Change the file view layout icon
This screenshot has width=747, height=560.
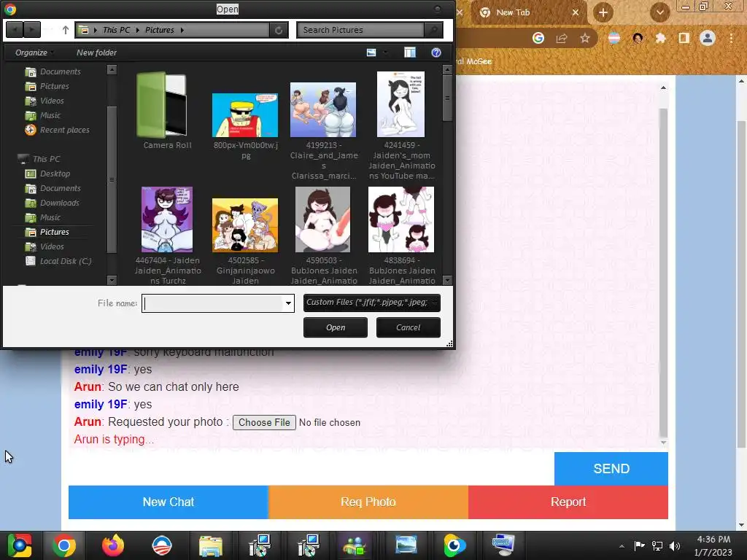[371, 52]
